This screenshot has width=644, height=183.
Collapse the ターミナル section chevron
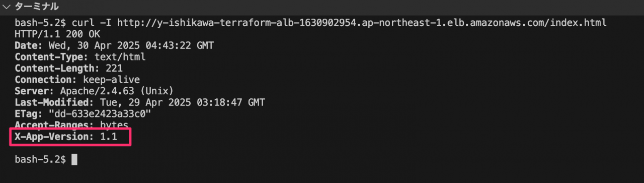pos(6,7)
